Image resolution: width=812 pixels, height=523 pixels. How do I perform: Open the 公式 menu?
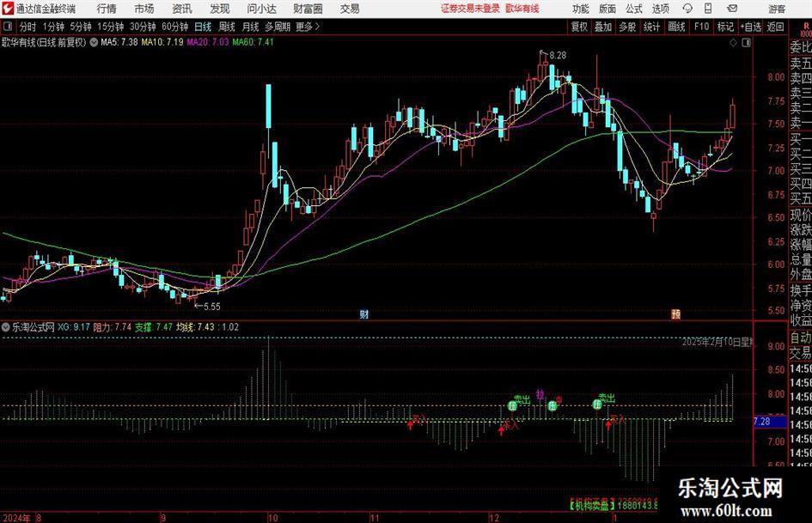634,9
